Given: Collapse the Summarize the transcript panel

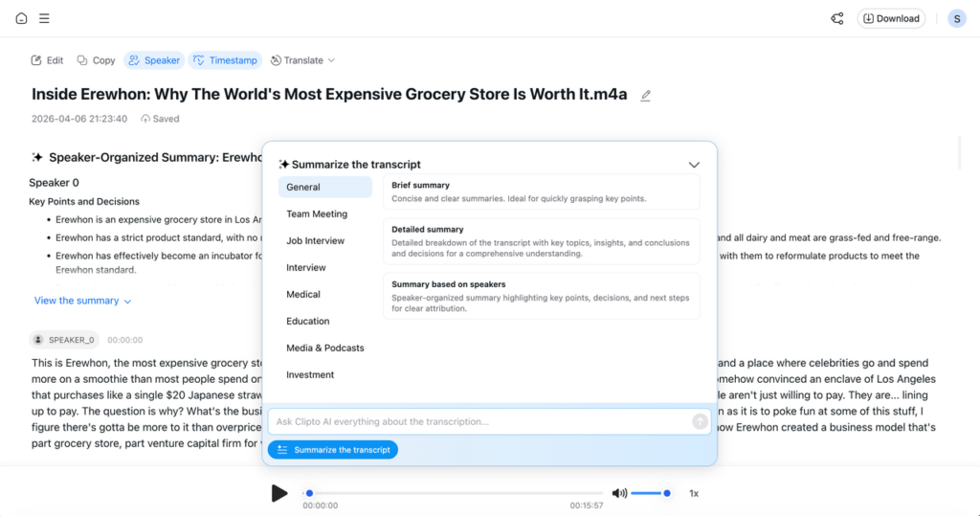Looking at the screenshot, I should [x=694, y=165].
